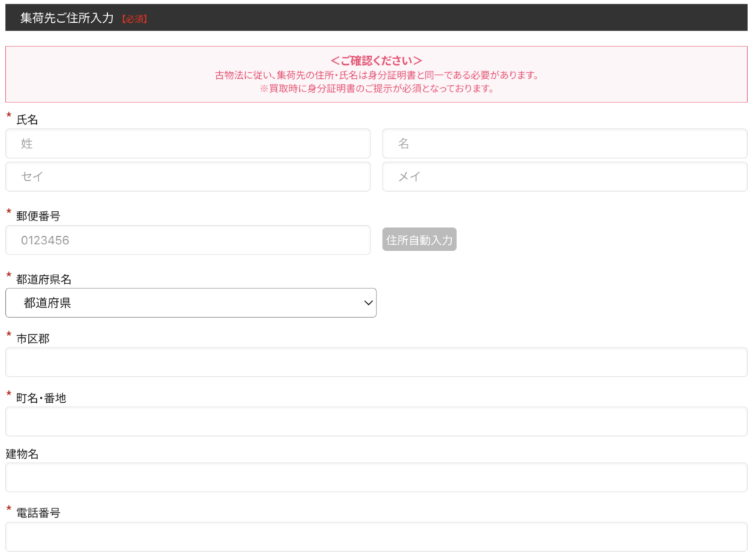The height and width of the screenshot is (560, 756).
Task: Focus the メイ katakana given name field
Action: pos(564,177)
